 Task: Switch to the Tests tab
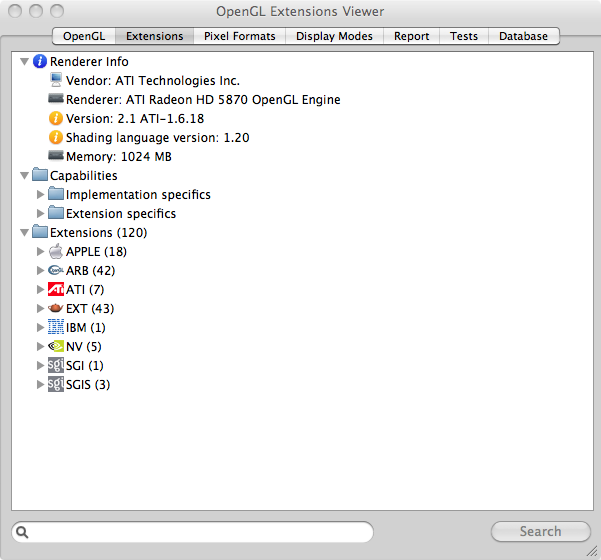[x=464, y=36]
